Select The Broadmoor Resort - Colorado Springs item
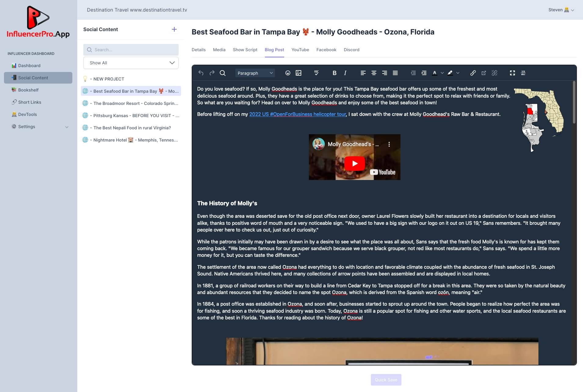 pos(131,103)
